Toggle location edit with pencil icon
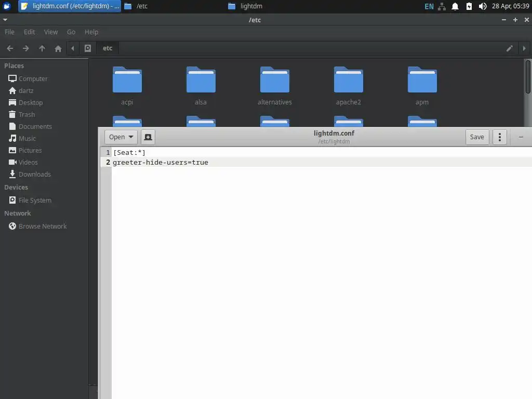 [509, 48]
